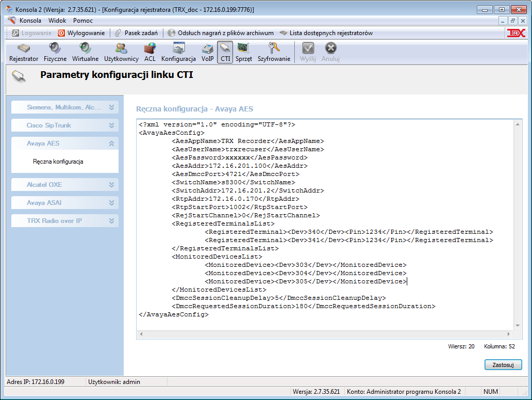Open the Sprzęt hardware section
The width and height of the screenshot is (532, 400).
tap(244, 52)
